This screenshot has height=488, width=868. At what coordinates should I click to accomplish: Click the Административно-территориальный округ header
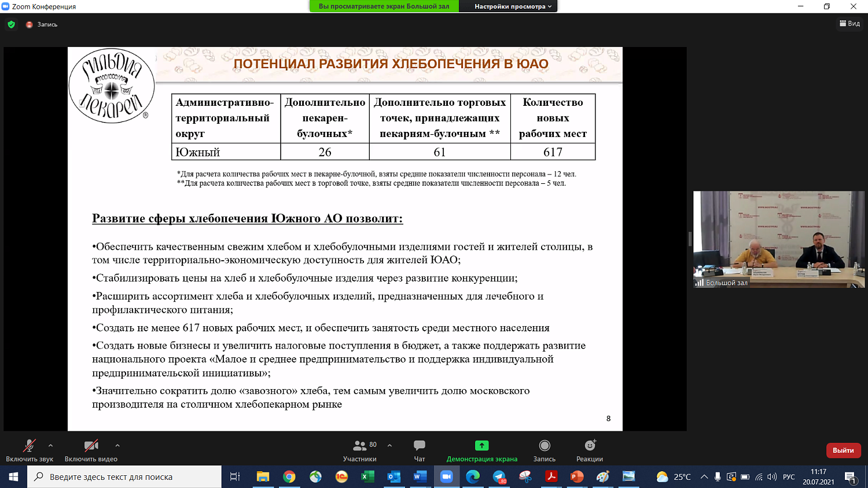coord(226,118)
